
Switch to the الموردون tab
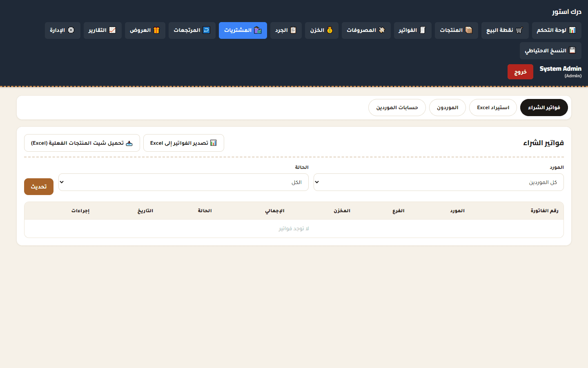pyautogui.click(x=448, y=108)
